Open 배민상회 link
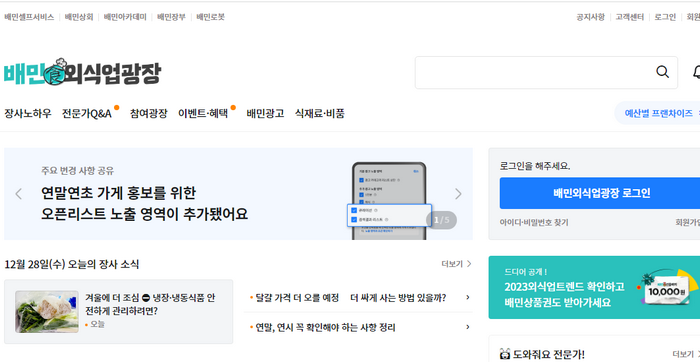The width and height of the screenshot is (700, 362). click(79, 17)
